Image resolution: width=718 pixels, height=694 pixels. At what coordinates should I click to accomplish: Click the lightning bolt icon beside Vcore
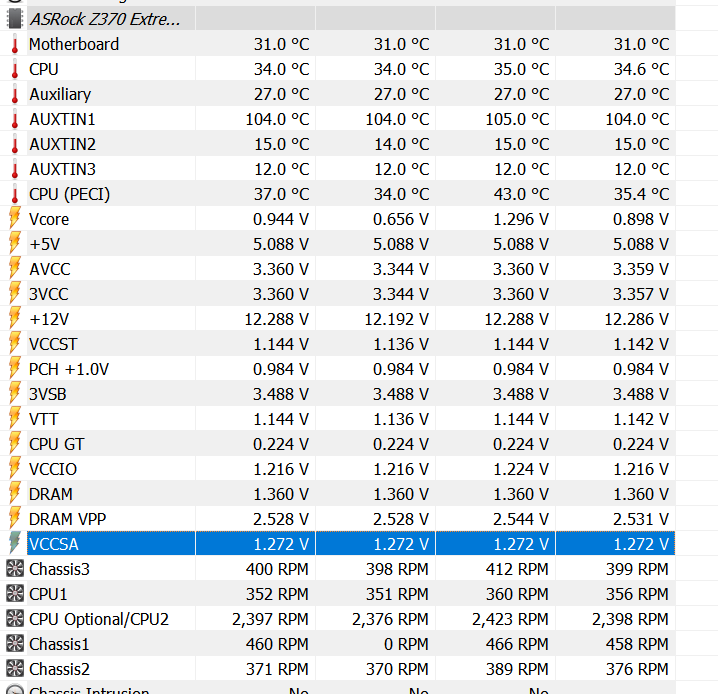pos(15,218)
